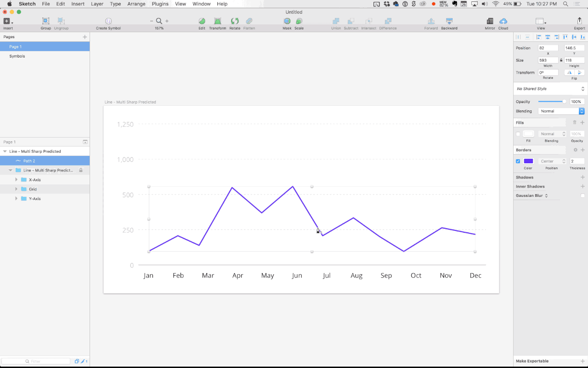Enable the Fill checkbox

point(518,134)
